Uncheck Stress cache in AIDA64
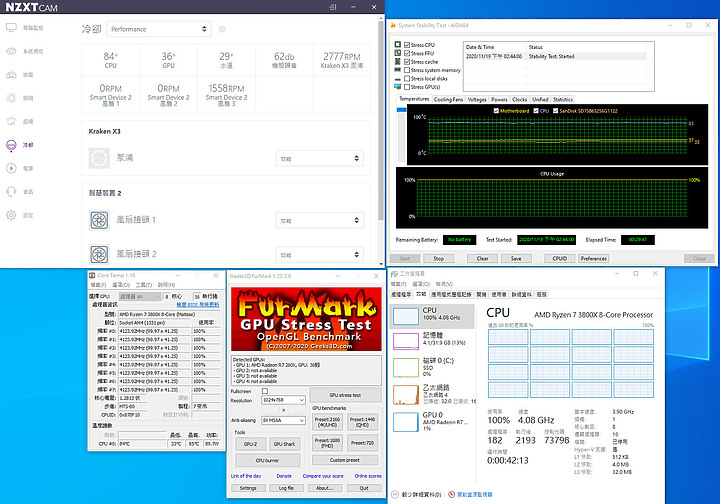This screenshot has height=504, width=720. (407, 62)
